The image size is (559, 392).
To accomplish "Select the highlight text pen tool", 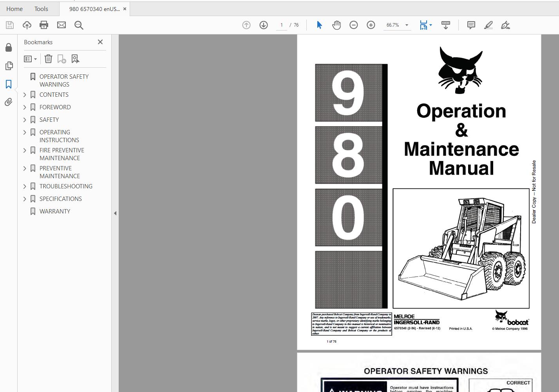I will [x=488, y=25].
